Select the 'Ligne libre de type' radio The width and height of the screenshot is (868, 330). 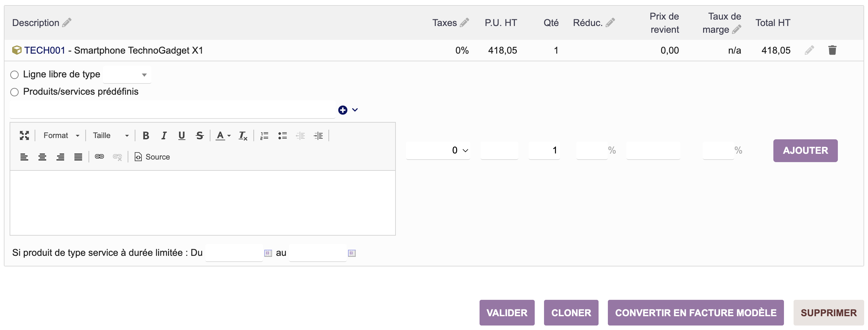pos(14,75)
